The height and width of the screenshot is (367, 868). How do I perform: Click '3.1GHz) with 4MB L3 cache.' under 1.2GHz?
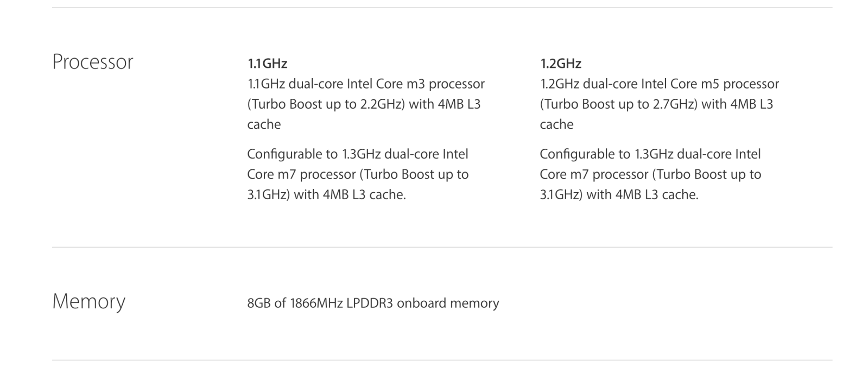coord(619,194)
